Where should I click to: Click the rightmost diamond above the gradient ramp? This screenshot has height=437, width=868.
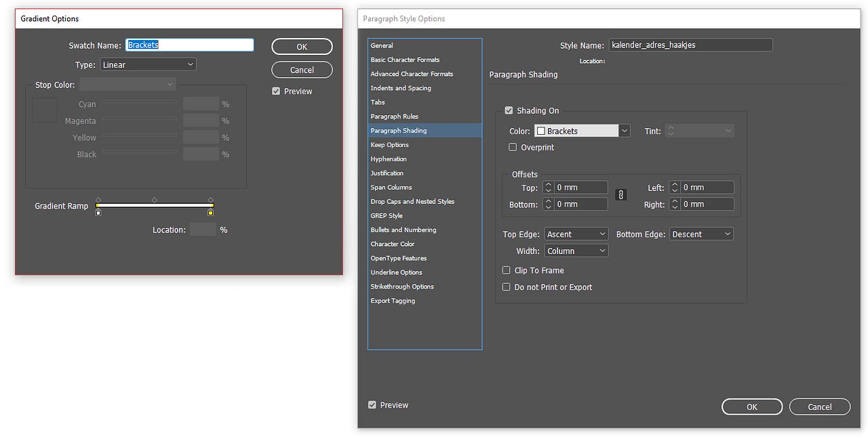(x=210, y=199)
